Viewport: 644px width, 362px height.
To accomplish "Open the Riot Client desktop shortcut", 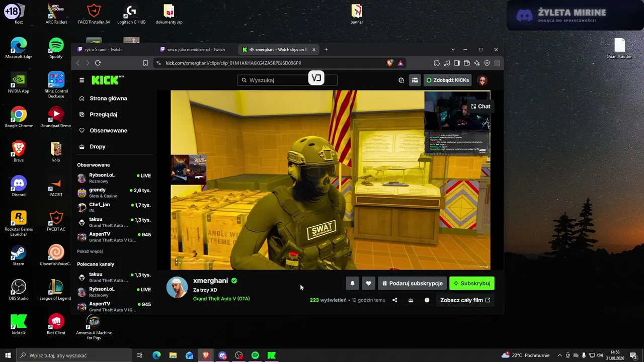I will click(56, 324).
